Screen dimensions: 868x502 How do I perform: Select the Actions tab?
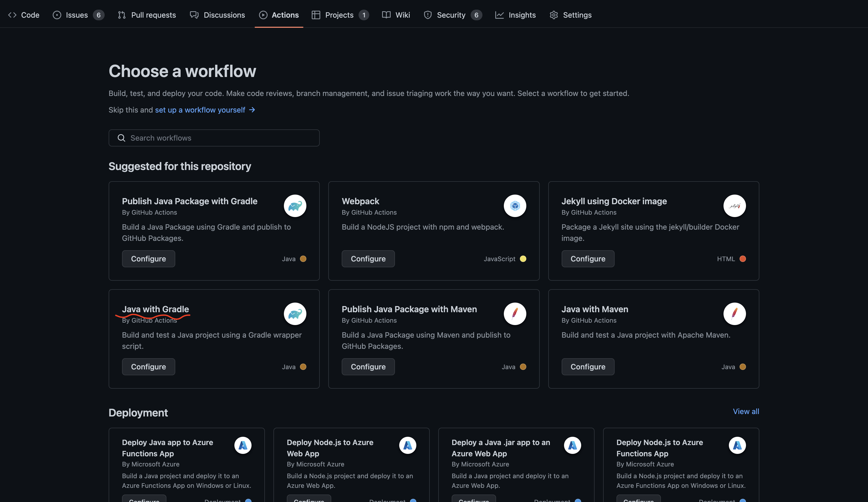pyautogui.click(x=279, y=15)
